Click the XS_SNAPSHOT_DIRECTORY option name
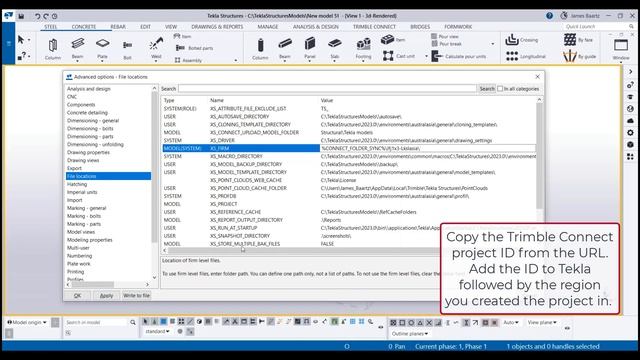Screen dimensions: 640x360 point(240,236)
